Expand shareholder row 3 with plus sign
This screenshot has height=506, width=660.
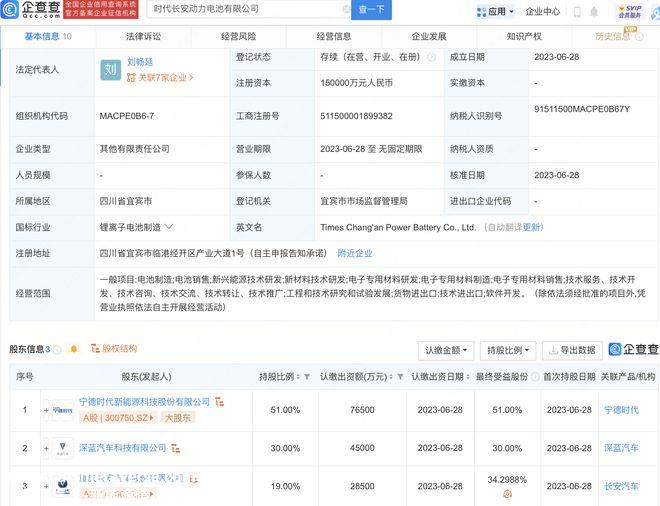[46, 486]
